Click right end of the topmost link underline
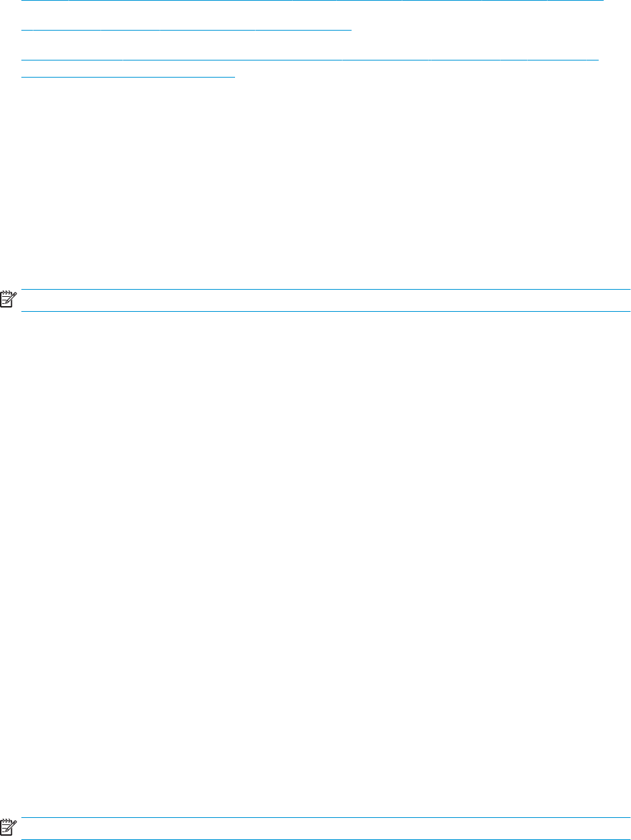This screenshot has height=840, width=631. point(603,1)
